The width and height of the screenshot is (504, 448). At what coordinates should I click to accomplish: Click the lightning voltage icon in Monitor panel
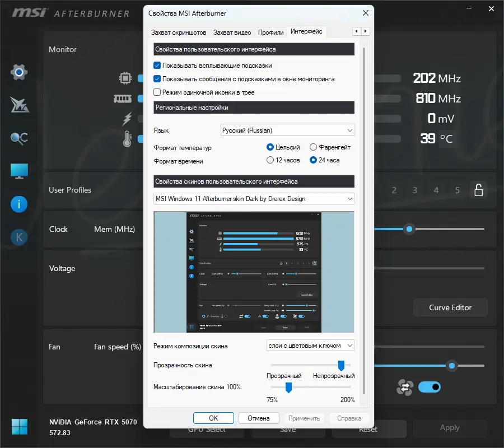pyautogui.click(x=127, y=119)
